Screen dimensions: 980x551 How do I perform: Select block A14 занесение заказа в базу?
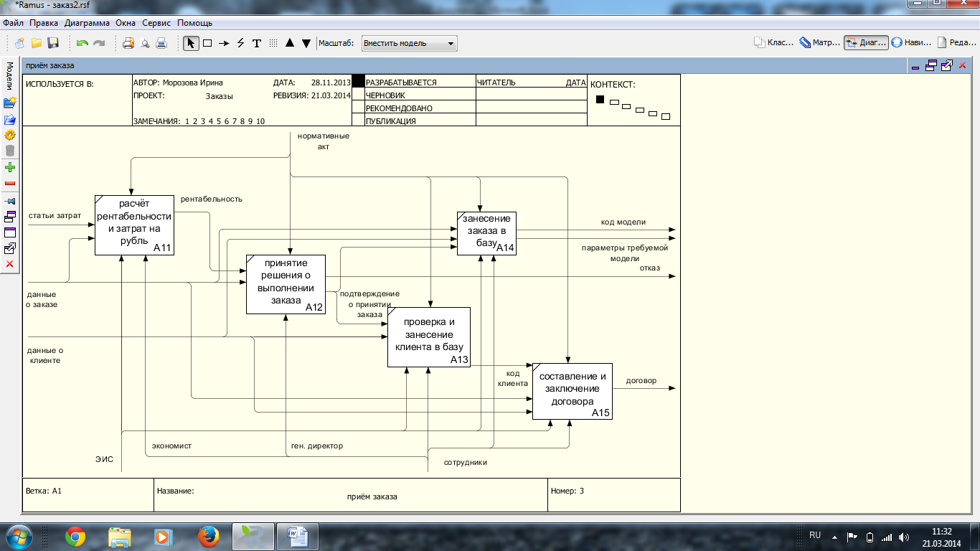tap(487, 233)
